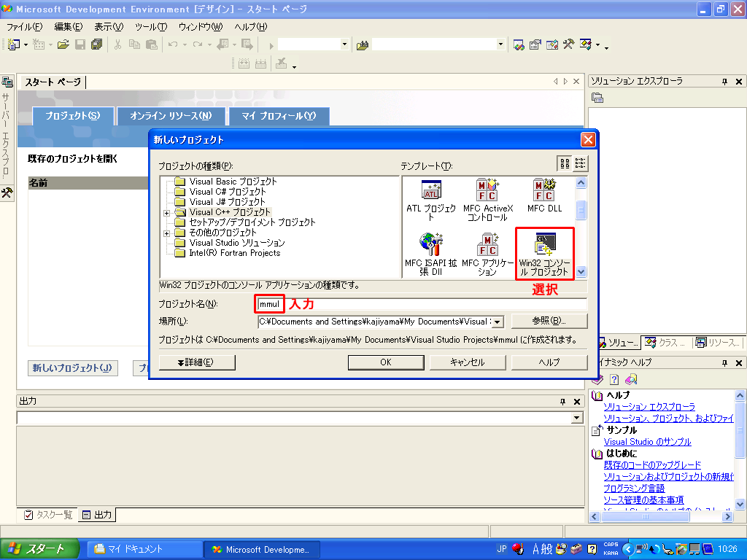Viewport: 747px width, 560px height.
Task: Open the solution configuration combo box
Action: 345,44
